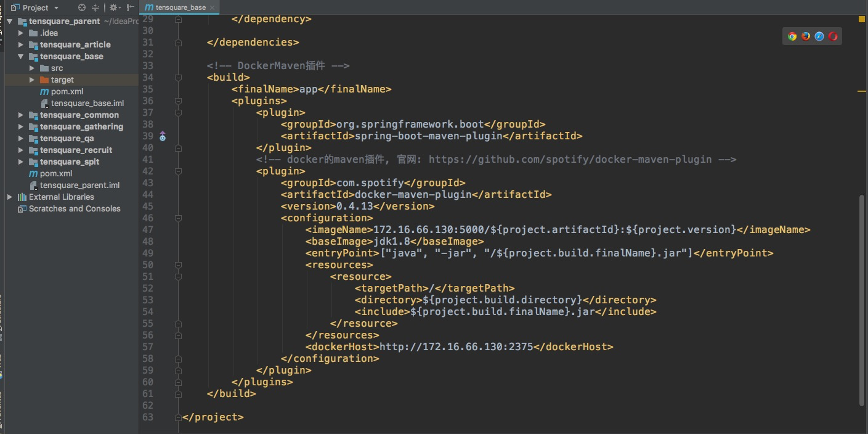Expand the target folder

pos(32,80)
